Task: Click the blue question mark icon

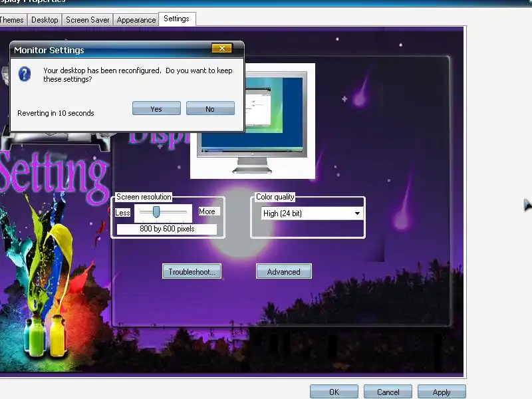Action: point(25,74)
